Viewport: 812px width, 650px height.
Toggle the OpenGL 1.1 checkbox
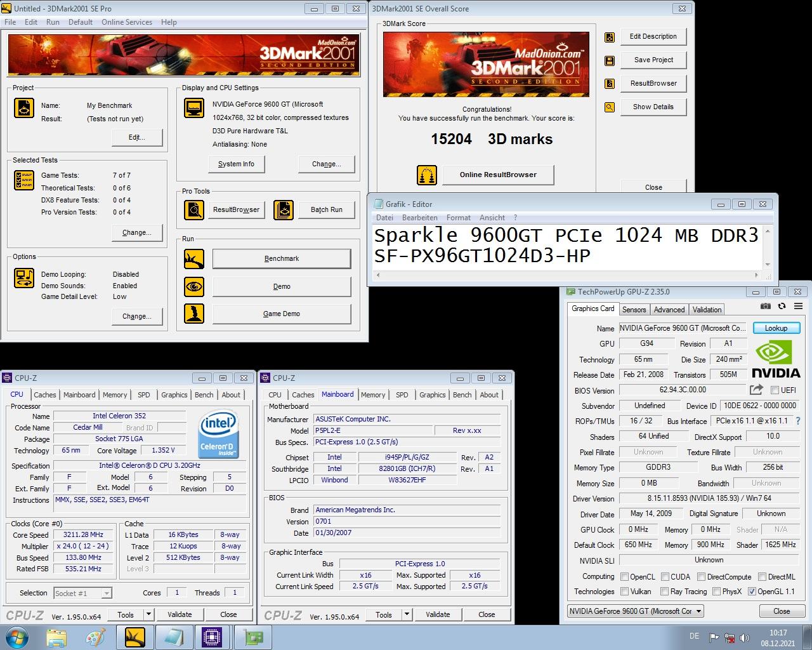[x=752, y=592]
